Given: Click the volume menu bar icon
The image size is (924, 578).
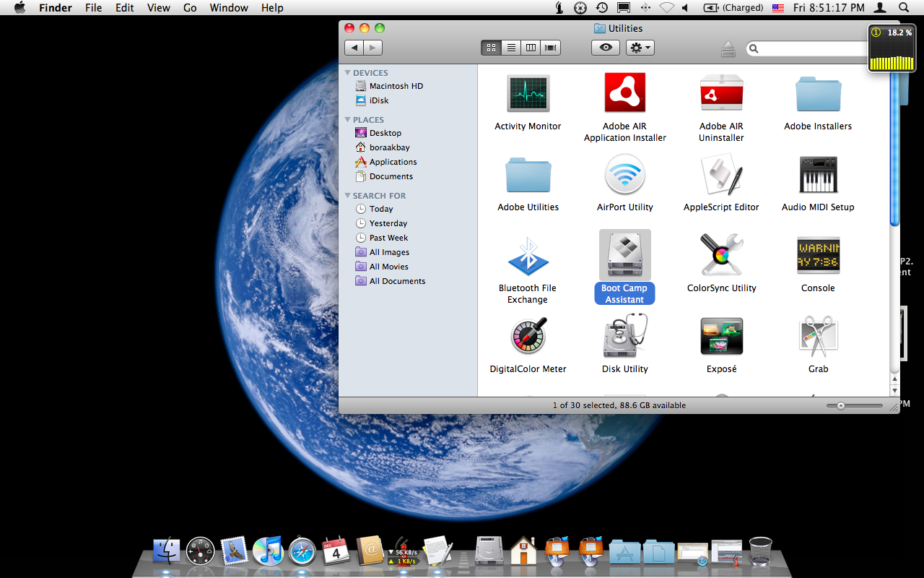Looking at the screenshot, I should click(x=685, y=7).
